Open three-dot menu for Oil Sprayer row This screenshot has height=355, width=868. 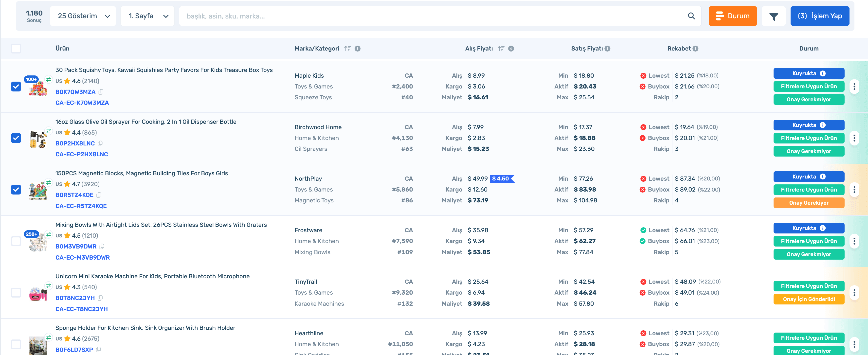(x=854, y=138)
